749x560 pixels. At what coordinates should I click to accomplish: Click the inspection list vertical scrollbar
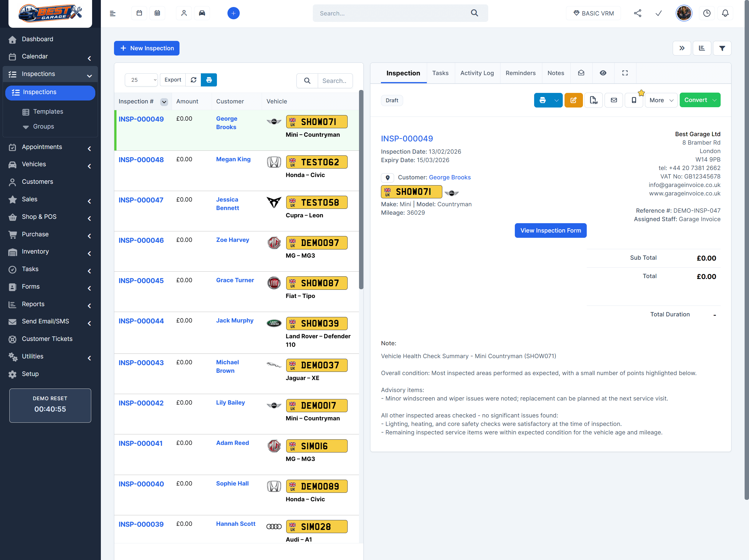click(x=361, y=190)
